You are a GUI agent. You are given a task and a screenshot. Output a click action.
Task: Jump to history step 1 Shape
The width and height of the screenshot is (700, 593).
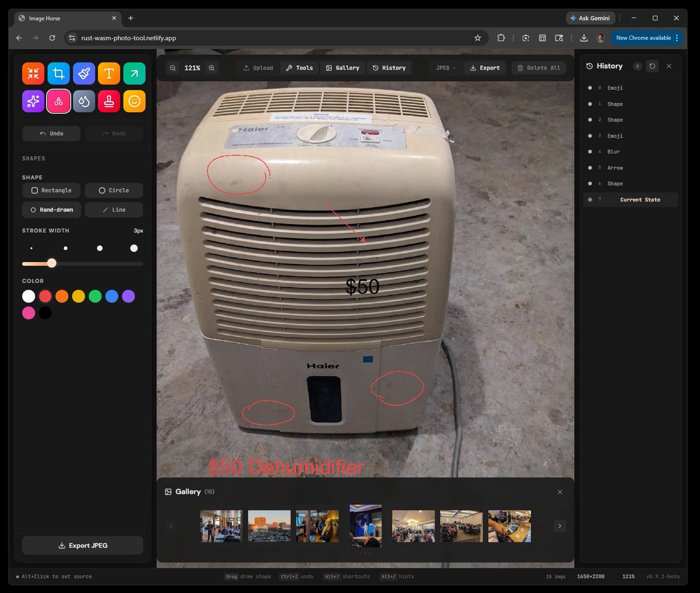click(x=631, y=104)
